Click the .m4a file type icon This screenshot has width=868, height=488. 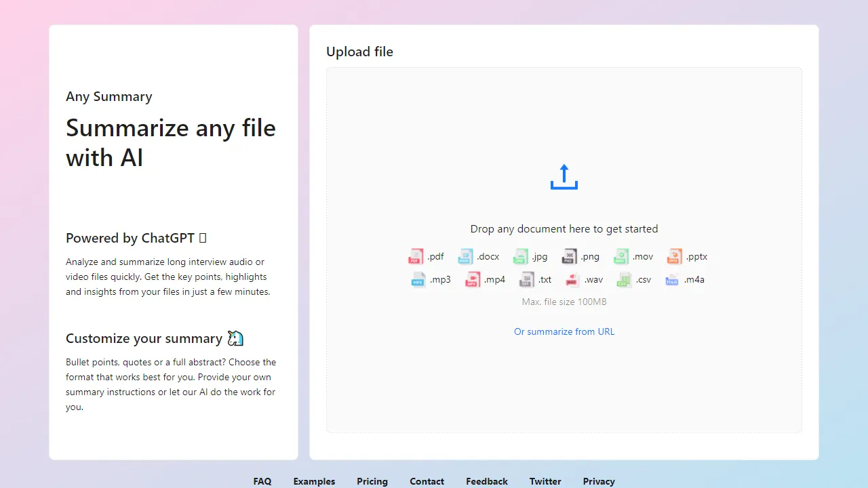point(672,279)
